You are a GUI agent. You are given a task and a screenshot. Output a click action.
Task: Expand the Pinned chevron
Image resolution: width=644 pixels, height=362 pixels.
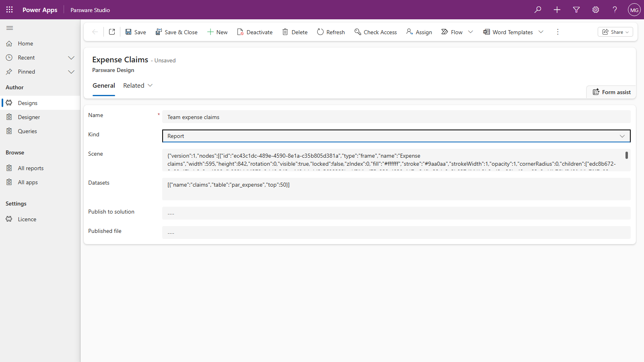pos(71,72)
